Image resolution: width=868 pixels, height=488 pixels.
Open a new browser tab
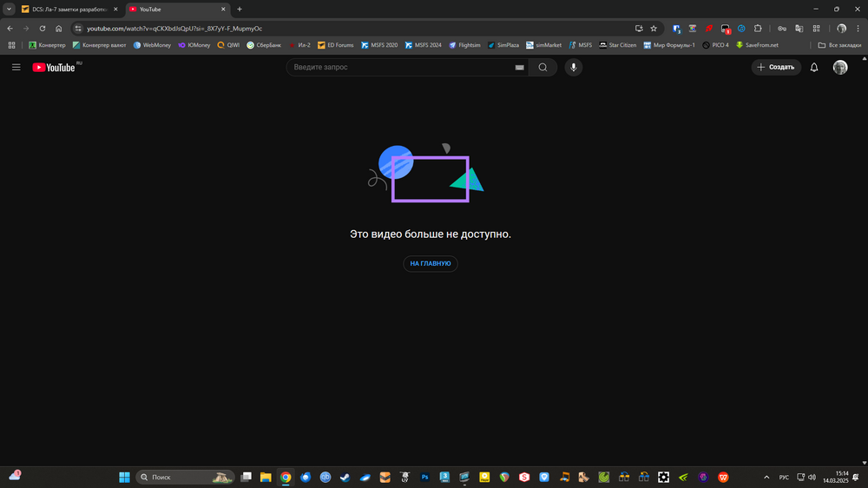tap(240, 10)
